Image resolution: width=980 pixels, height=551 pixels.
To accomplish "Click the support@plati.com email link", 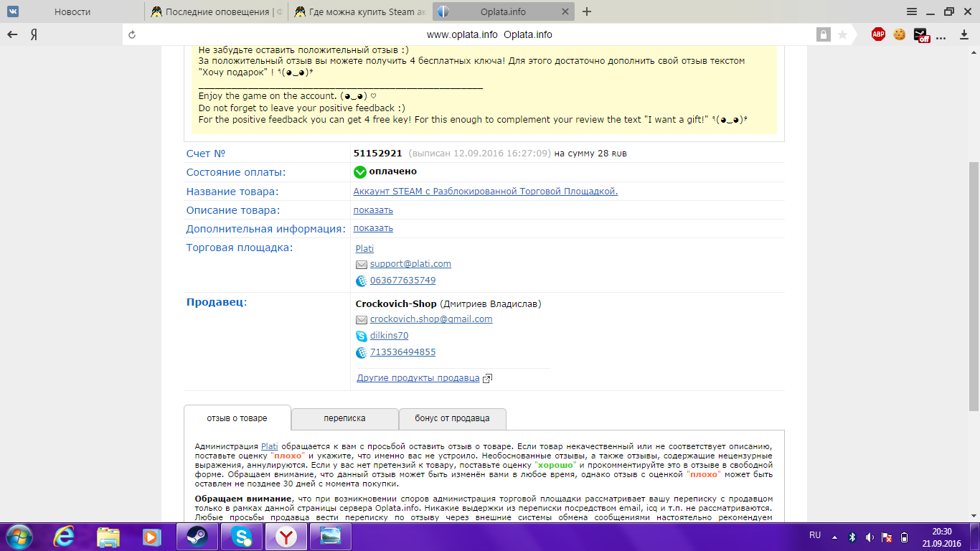I will click(410, 264).
